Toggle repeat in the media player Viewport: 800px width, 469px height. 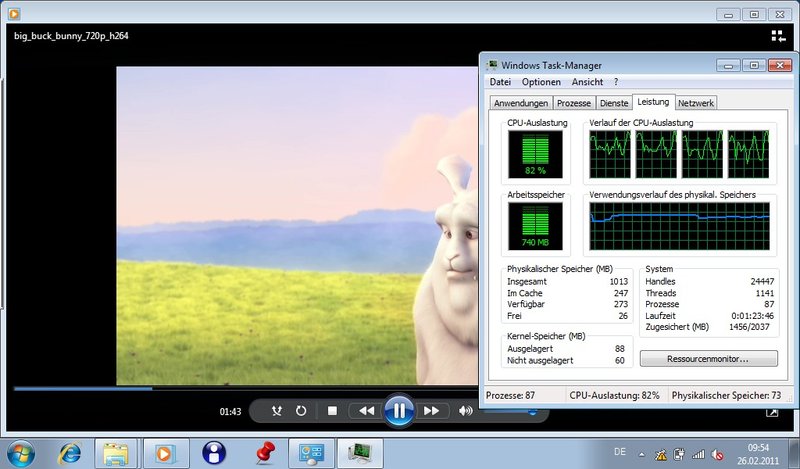click(x=301, y=411)
